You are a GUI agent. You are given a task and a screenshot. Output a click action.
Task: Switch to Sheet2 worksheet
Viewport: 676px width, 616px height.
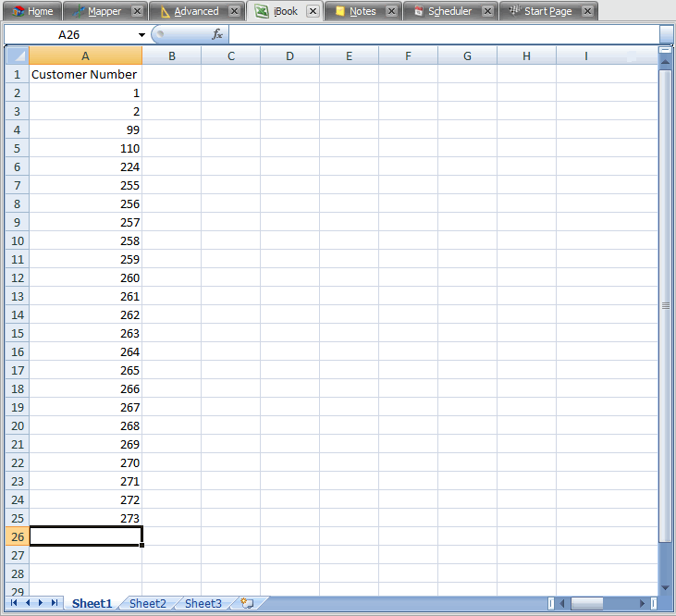click(x=148, y=603)
